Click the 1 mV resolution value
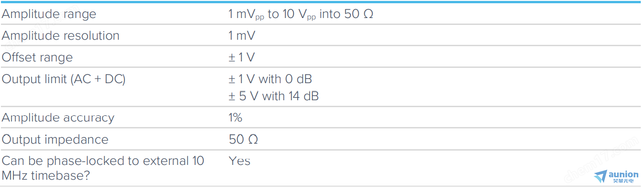Viewport: 644px width, 188px height. pyautogui.click(x=242, y=36)
